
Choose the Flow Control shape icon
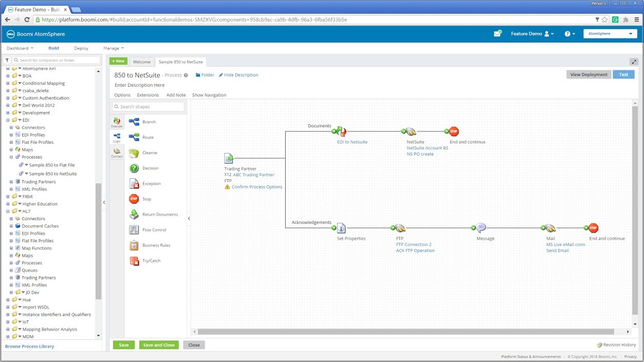click(x=134, y=230)
